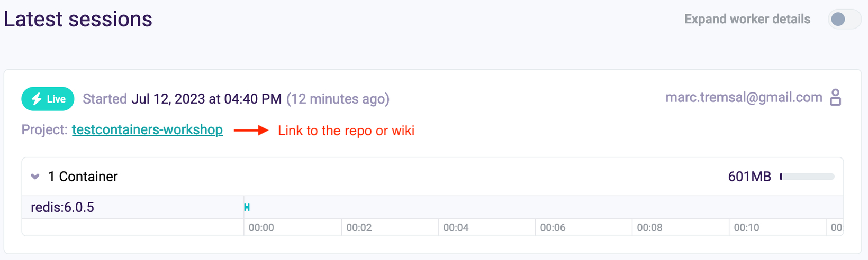Click the lightning bolt Live badge
Screen dimensions: 868x260
click(48, 99)
